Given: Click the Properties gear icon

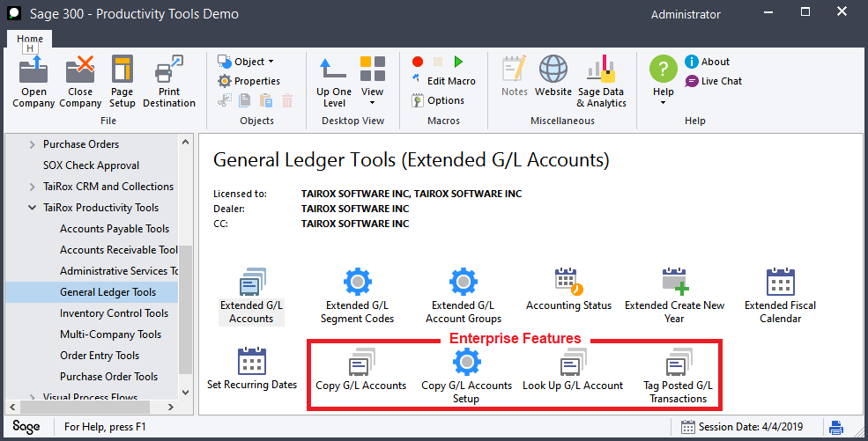Looking at the screenshot, I should (224, 81).
